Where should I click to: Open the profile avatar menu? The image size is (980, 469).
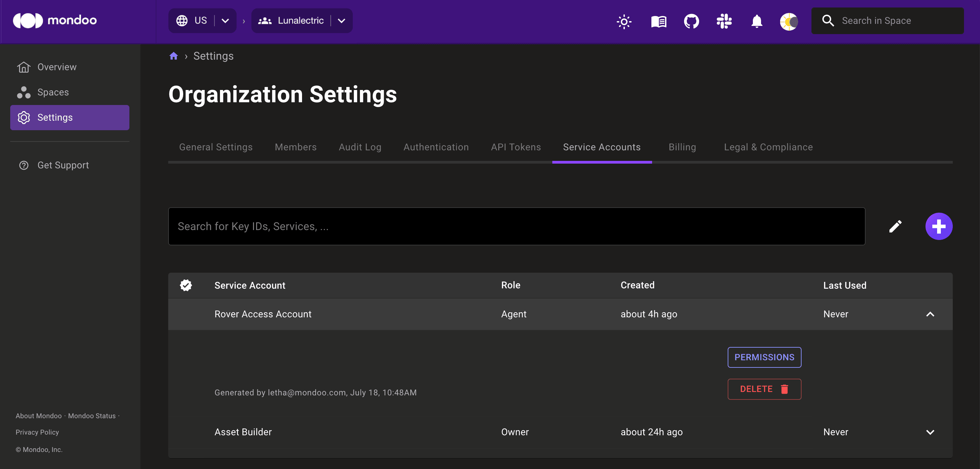(x=789, y=21)
